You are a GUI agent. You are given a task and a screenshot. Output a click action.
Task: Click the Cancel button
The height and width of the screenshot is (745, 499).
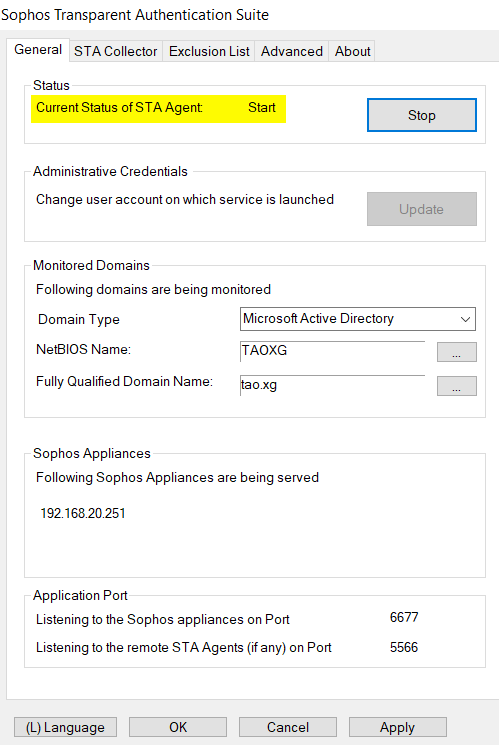pyautogui.click(x=288, y=727)
